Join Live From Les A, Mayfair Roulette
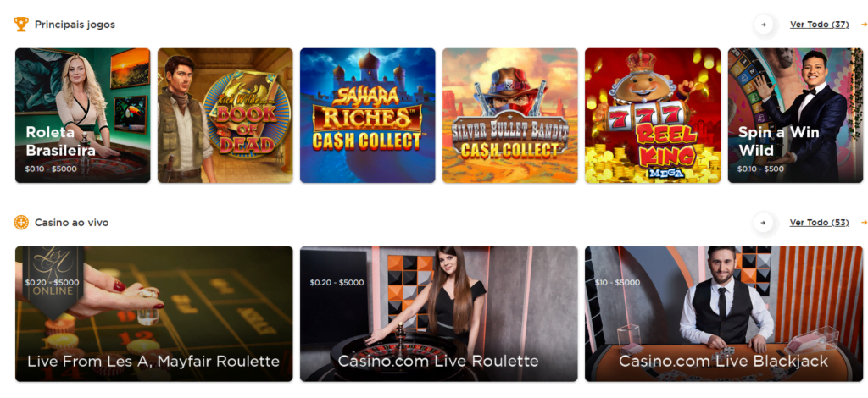868x398 pixels. click(x=154, y=313)
